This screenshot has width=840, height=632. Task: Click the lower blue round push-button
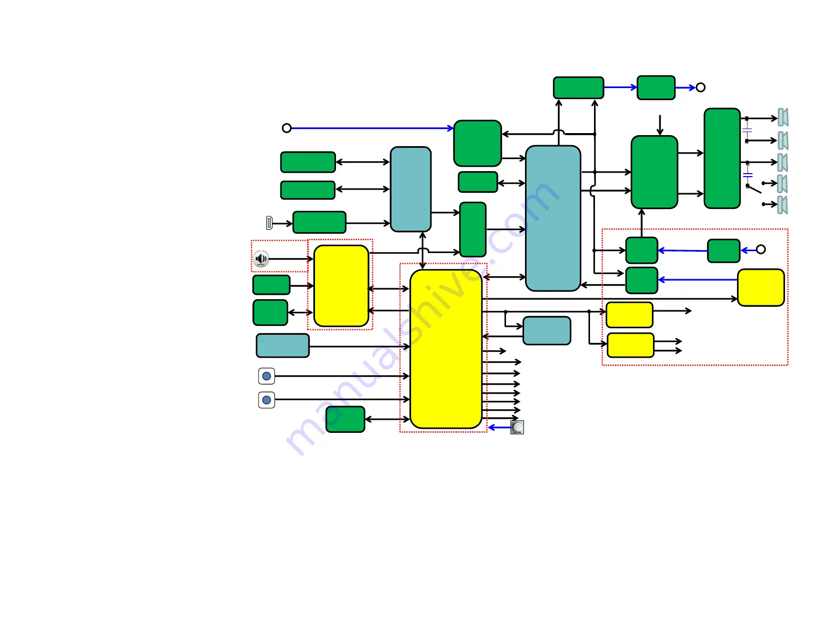click(x=266, y=400)
